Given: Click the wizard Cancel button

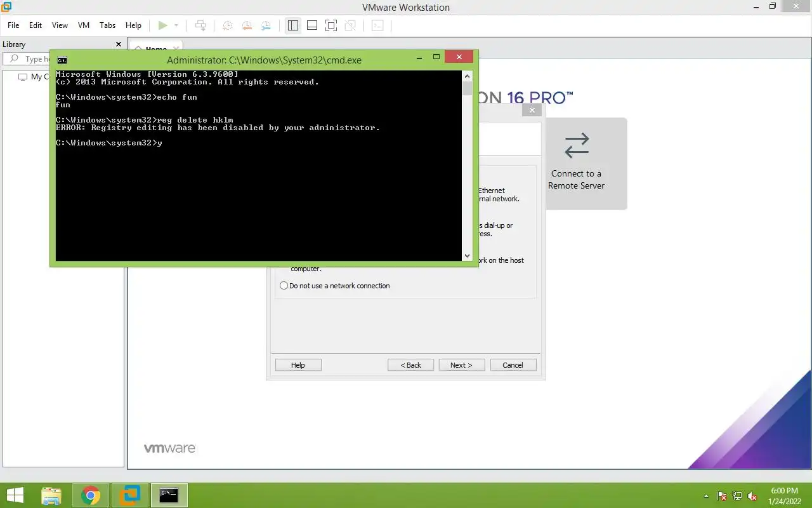Looking at the screenshot, I should tap(513, 365).
